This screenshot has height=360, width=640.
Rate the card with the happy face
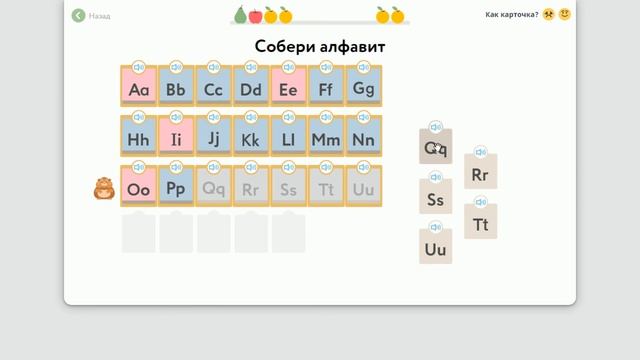[x=564, y=15]
